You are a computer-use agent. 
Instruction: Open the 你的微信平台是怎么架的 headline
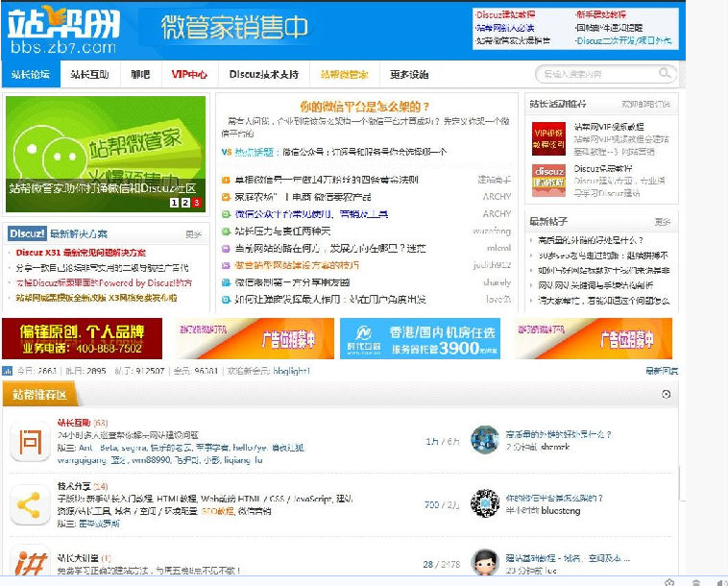pos(364,107)
